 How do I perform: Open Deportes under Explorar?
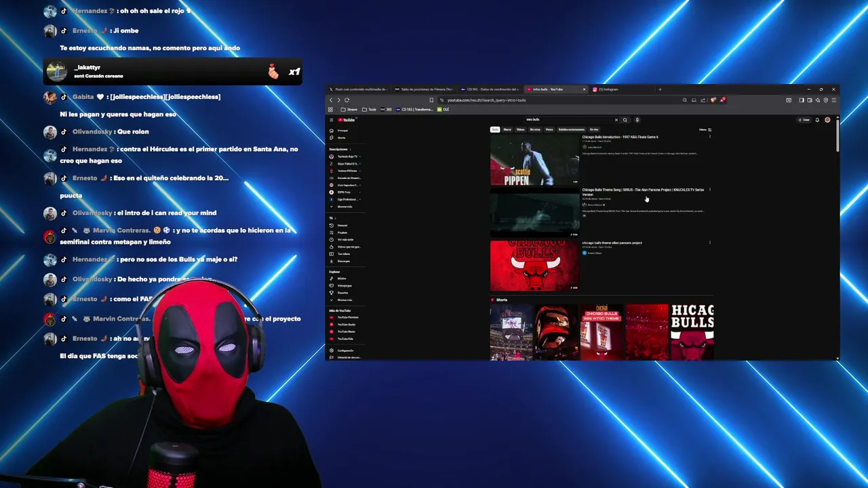point(338,293)
